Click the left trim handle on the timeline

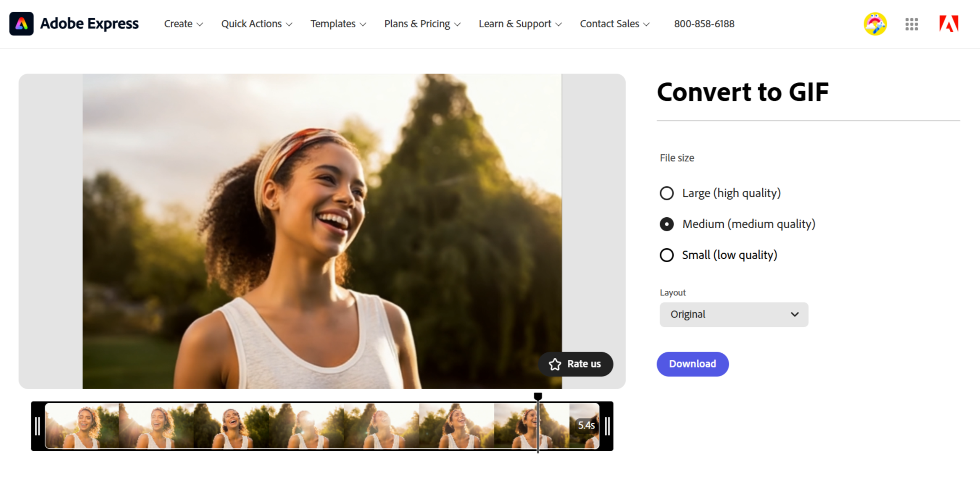[37, 425]
